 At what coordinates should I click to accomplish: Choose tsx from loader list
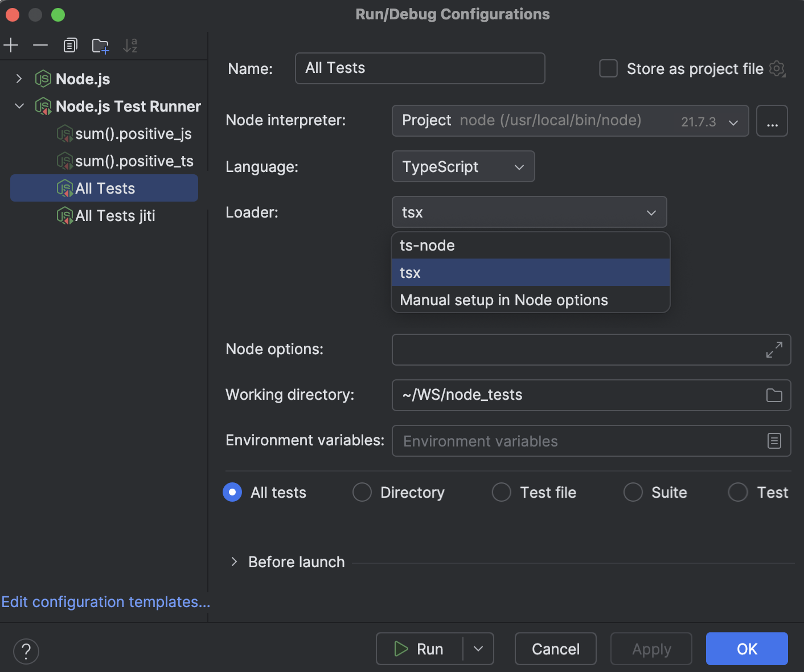click(x=531, y=273)
